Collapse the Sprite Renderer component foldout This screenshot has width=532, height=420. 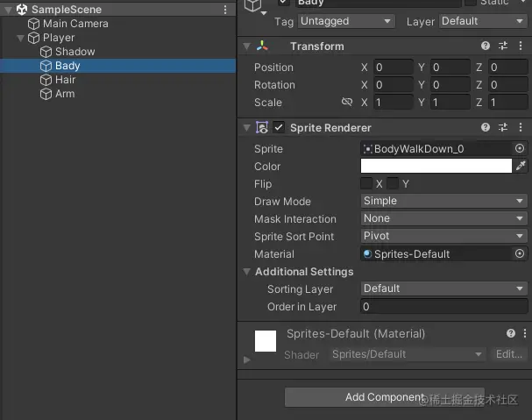[x=247, y=128]
